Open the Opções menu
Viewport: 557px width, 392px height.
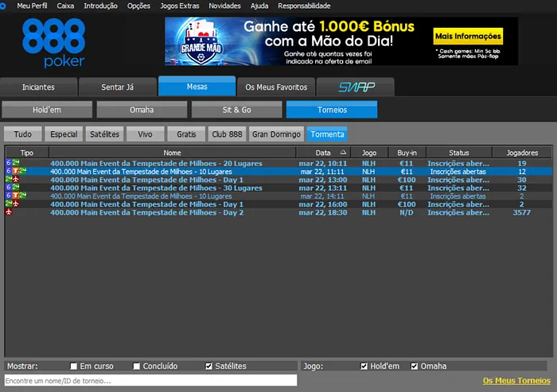pyautogui.click(x=138, y=6)
